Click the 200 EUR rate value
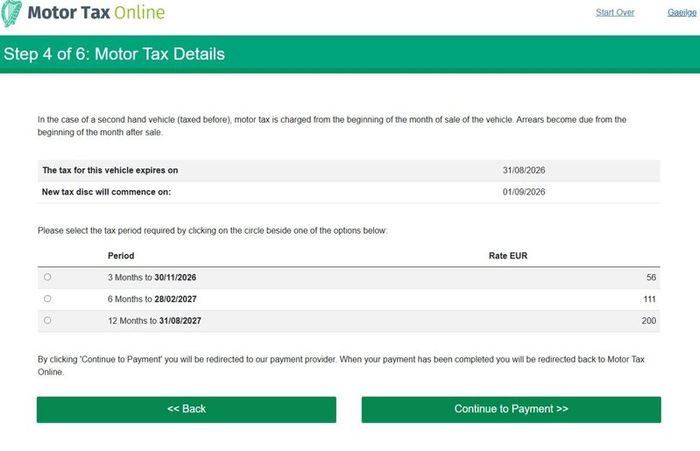The image size is (700, 451). pyautogui.click(x=649, y=321)
